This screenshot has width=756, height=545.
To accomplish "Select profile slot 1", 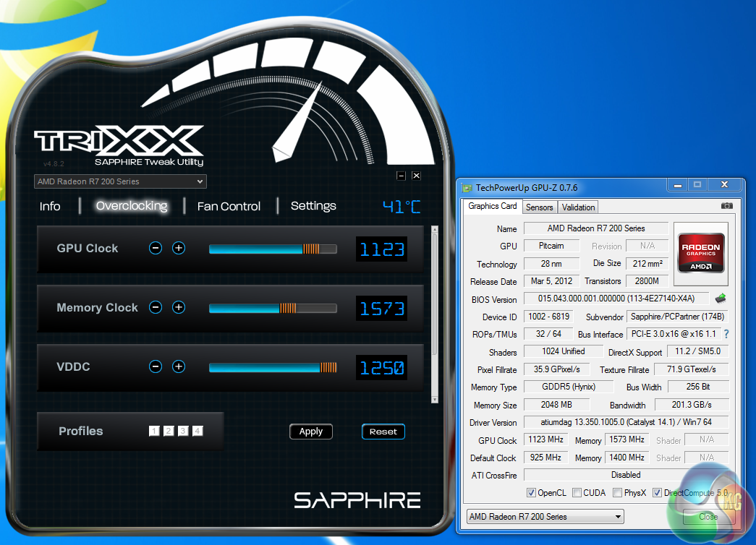I will pos(154,431).
